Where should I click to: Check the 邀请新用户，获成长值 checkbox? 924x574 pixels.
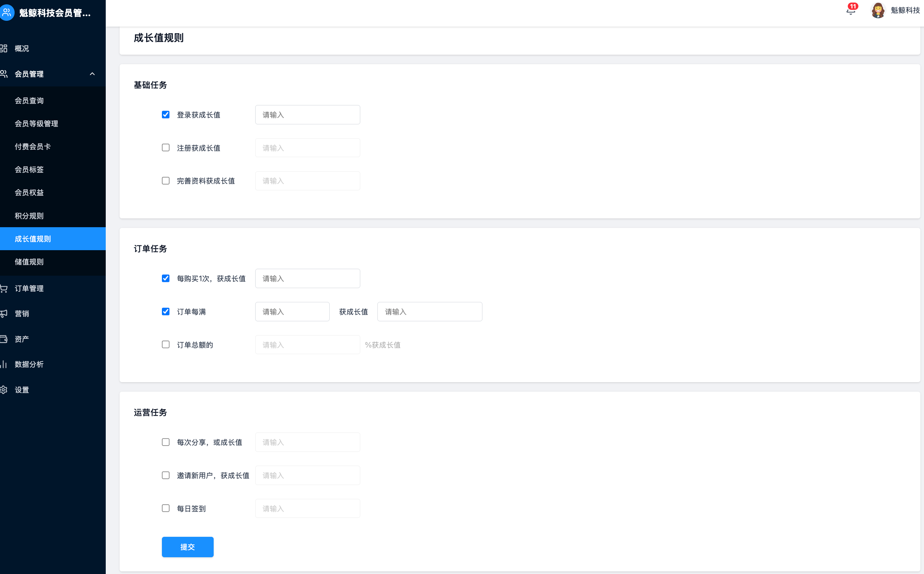166,475
